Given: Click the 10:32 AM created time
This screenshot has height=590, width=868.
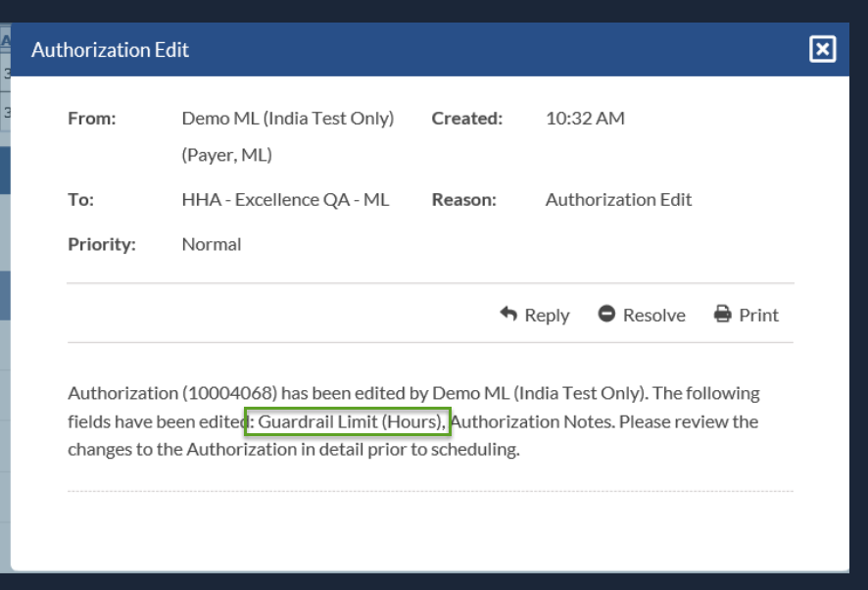Looking at the screenshot, I should point(585,119).
